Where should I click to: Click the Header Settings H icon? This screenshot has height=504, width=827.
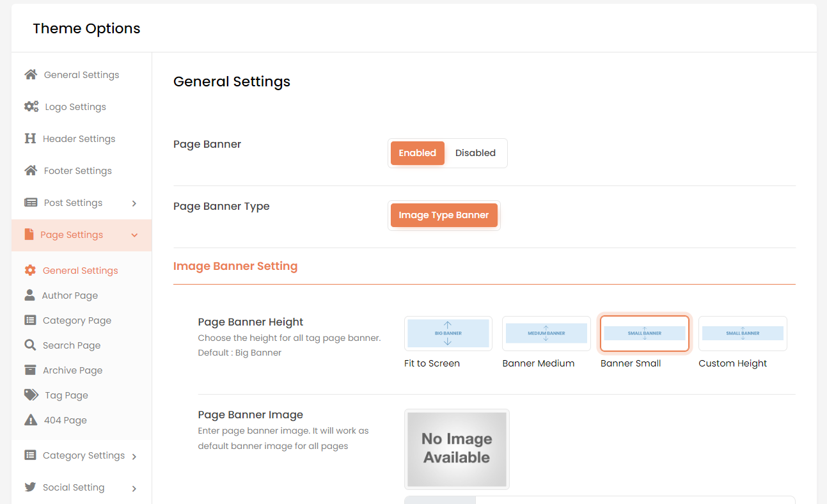pos(30,139)
